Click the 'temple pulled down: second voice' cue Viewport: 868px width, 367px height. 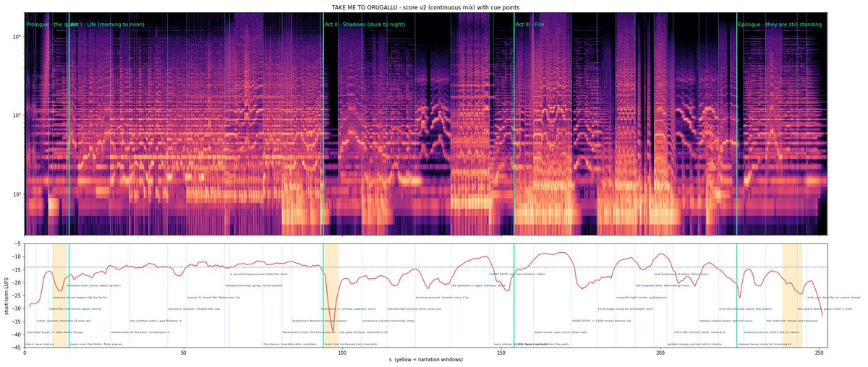[726, 321]
